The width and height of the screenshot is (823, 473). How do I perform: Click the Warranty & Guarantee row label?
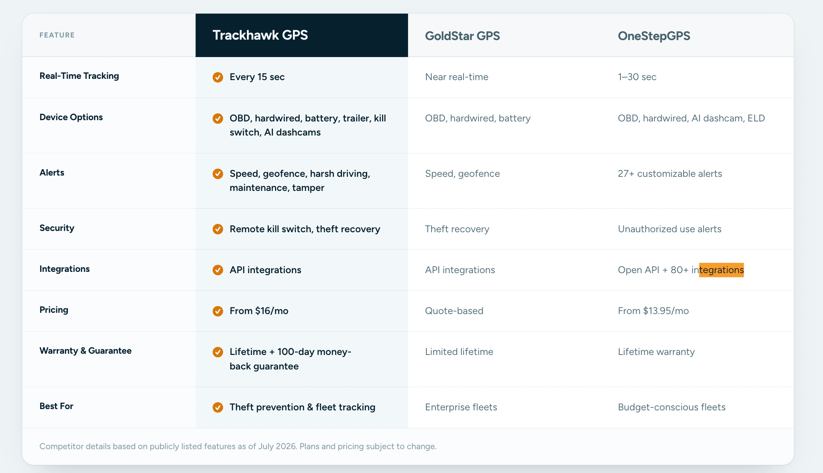(86, 351)
